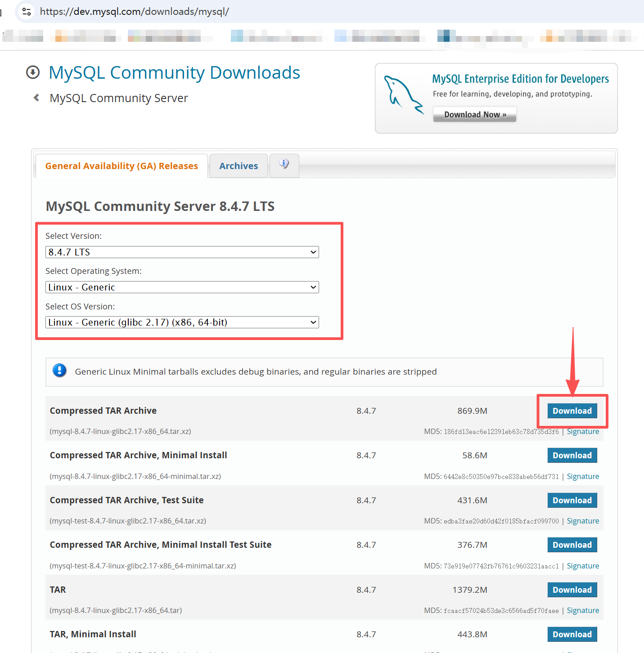Go back using arrow beside MySQL Community Server

(36, 98)
